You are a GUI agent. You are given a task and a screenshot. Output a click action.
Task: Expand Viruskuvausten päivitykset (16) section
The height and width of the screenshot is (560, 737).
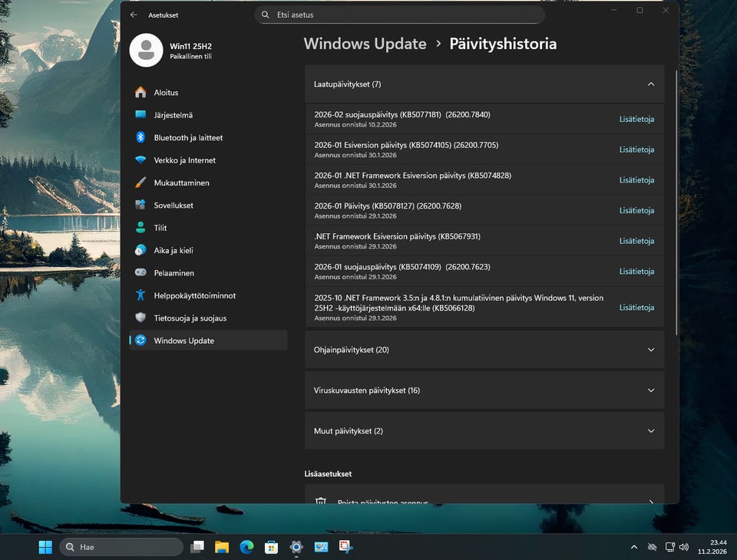(650, 390)
